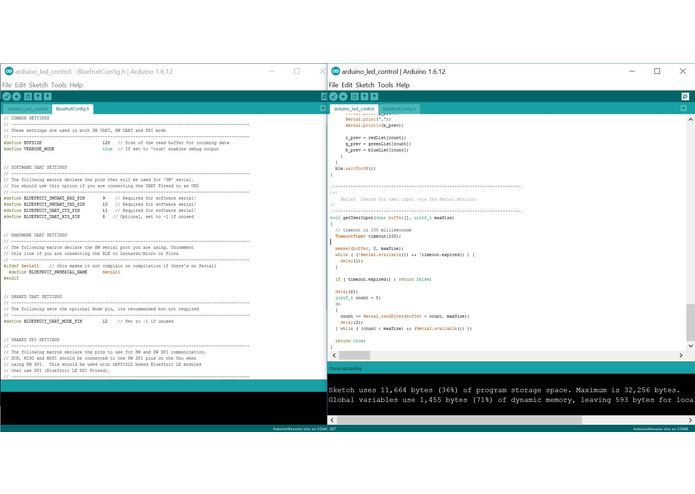This screenshot has height=494, width=695.
Task: Open Edit menu in left window
Action: point(20,85)
